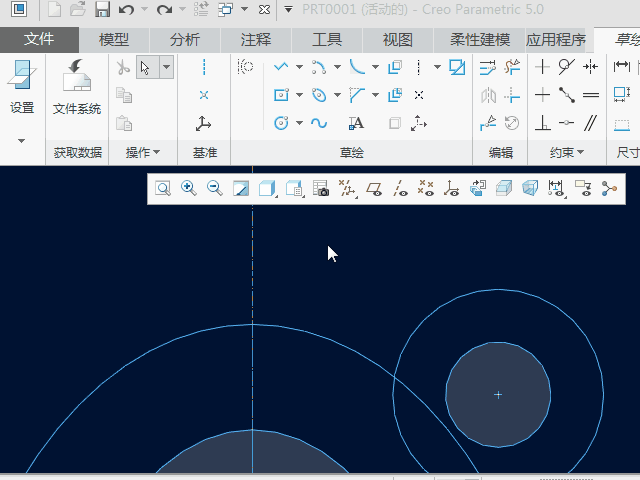Open the Circle tool dropdown arrow
This screenshot has height=480, width=640.
click(299, 123)
